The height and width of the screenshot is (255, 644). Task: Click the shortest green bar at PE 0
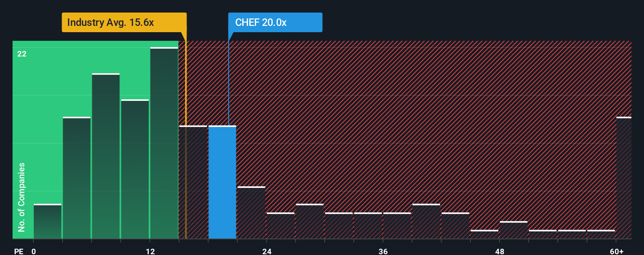(48, 221)
